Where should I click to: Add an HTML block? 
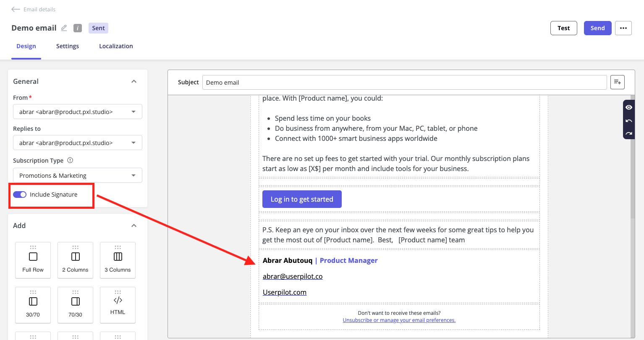coord(118,305)
